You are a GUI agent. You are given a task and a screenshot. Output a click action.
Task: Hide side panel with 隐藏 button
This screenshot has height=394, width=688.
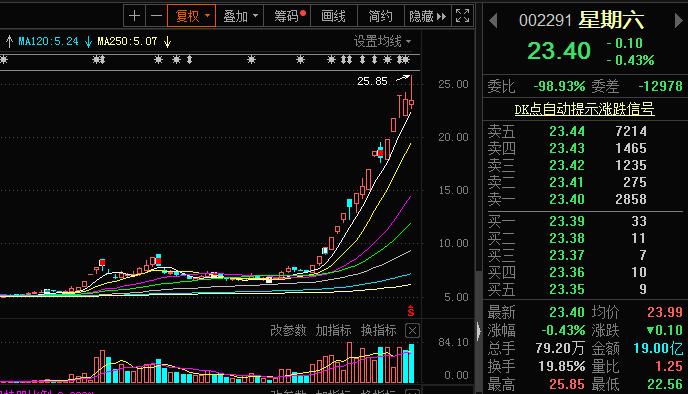427,16
